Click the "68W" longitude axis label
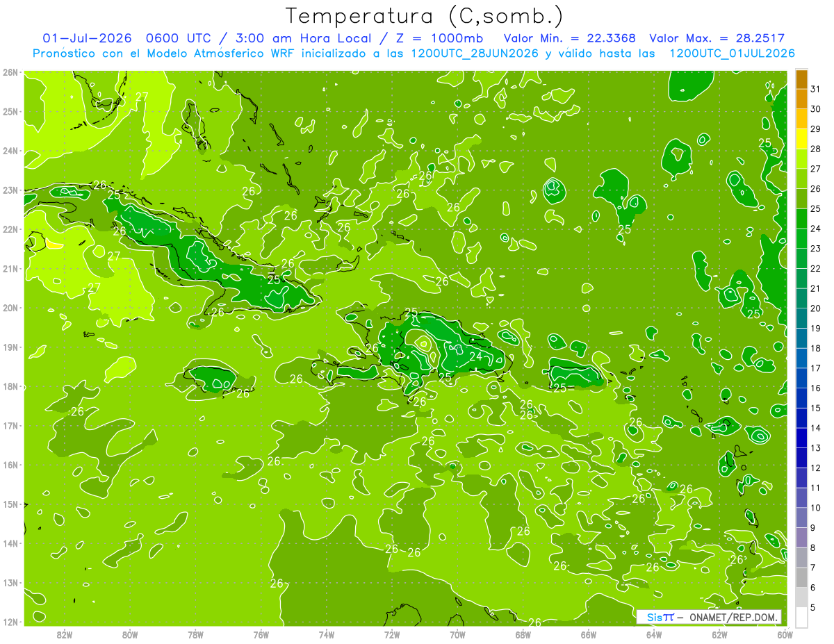 (523, 634)
